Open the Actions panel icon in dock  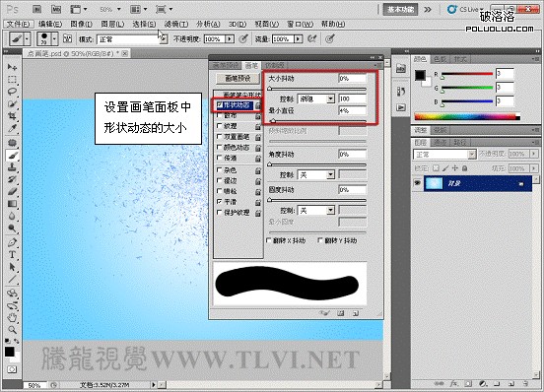click(401, 107)
